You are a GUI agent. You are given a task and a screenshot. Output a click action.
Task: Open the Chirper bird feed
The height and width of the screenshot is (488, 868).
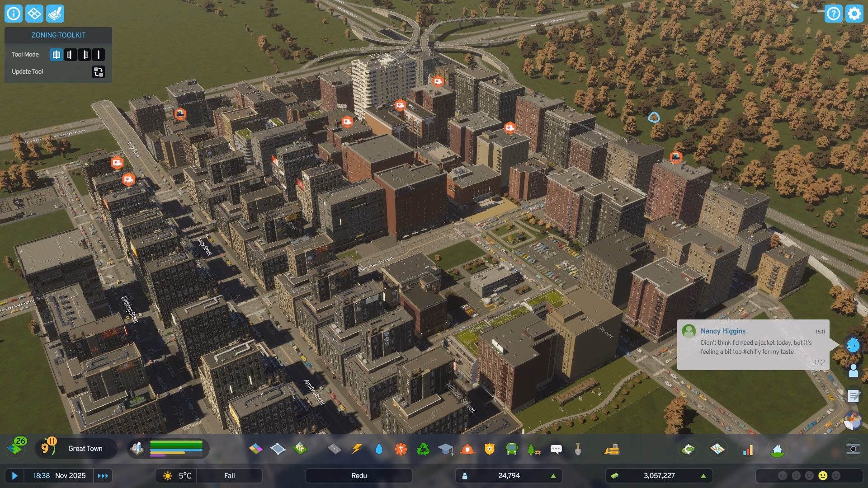tap(853, 346)
